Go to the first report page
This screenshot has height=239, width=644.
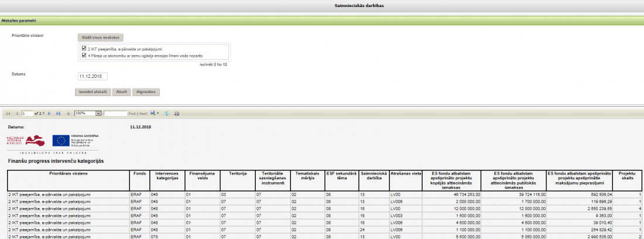[8, 113]
